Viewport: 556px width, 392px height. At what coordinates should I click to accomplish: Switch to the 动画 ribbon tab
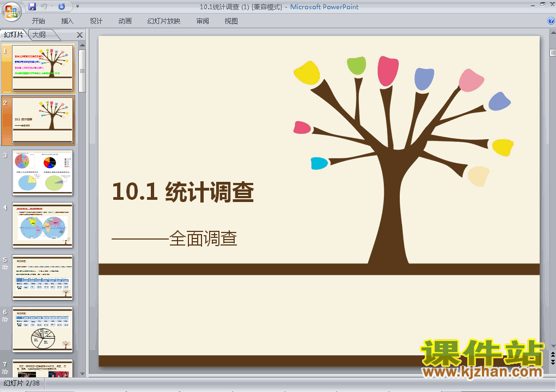pyautogui.click(x=125, y=21)
